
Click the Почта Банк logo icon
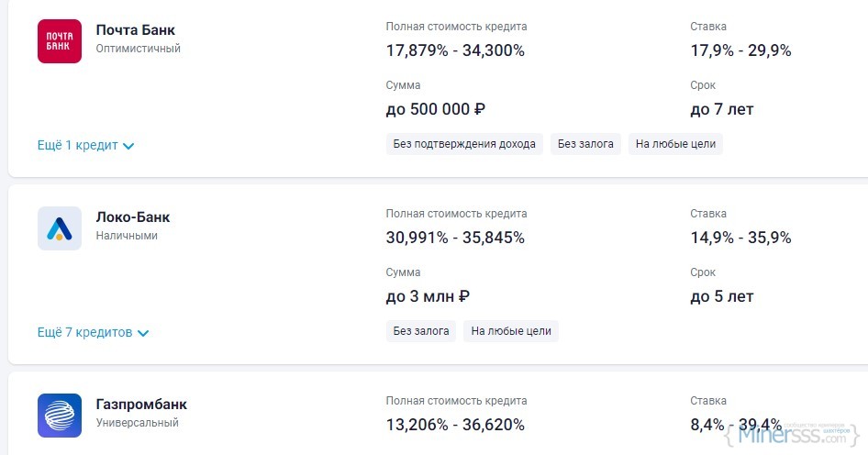60,41
